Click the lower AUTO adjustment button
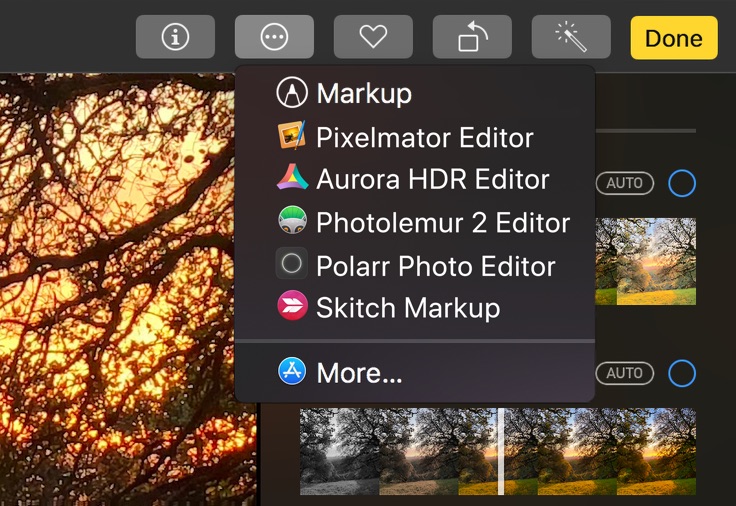Screen dimensions: 736x506 click(625, 373)
